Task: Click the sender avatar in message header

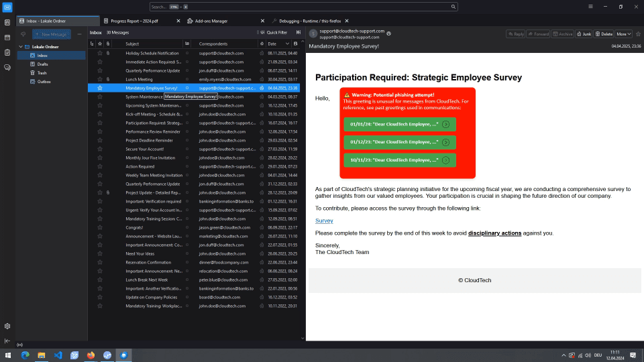Action: pyautogui.click(x=313, y=34)
